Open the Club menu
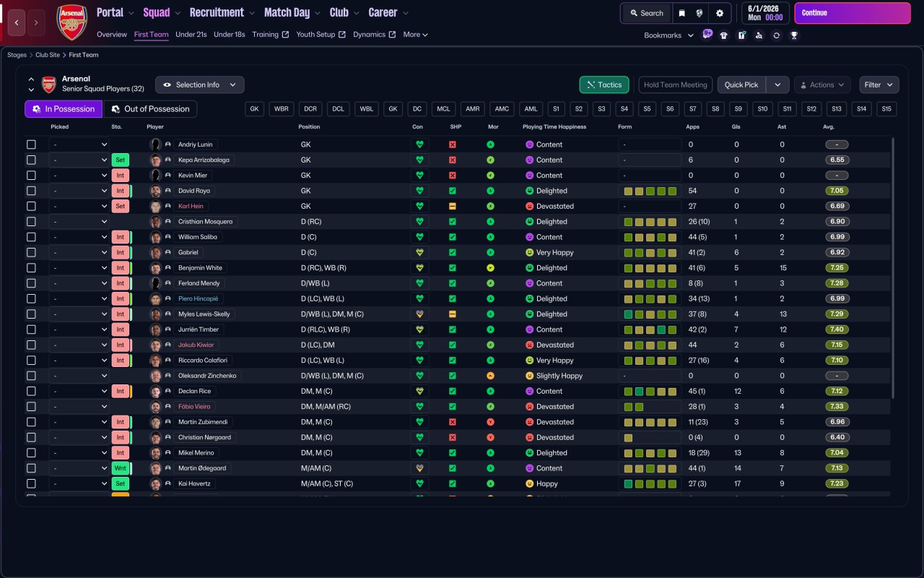 (x=344, y=12)
